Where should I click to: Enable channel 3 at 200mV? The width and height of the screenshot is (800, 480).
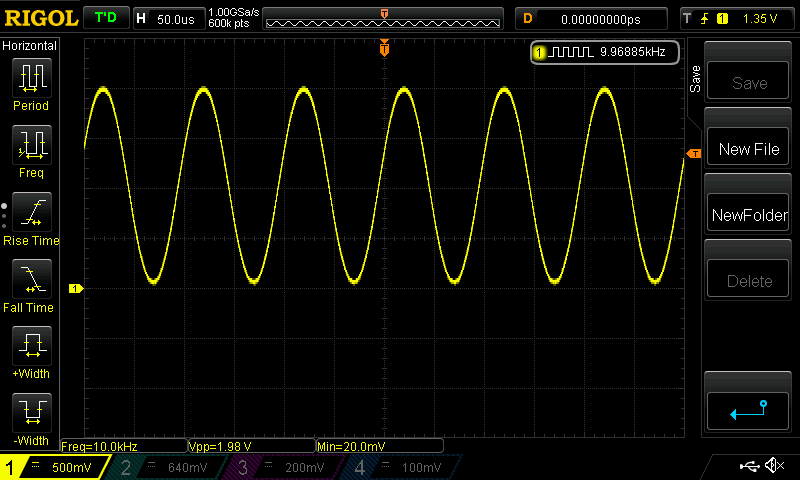275,467
